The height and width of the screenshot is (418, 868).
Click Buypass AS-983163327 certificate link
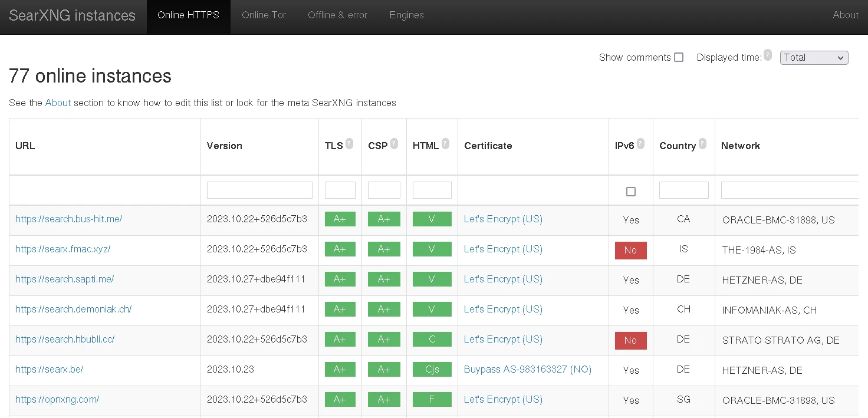(x=527, y=370)
